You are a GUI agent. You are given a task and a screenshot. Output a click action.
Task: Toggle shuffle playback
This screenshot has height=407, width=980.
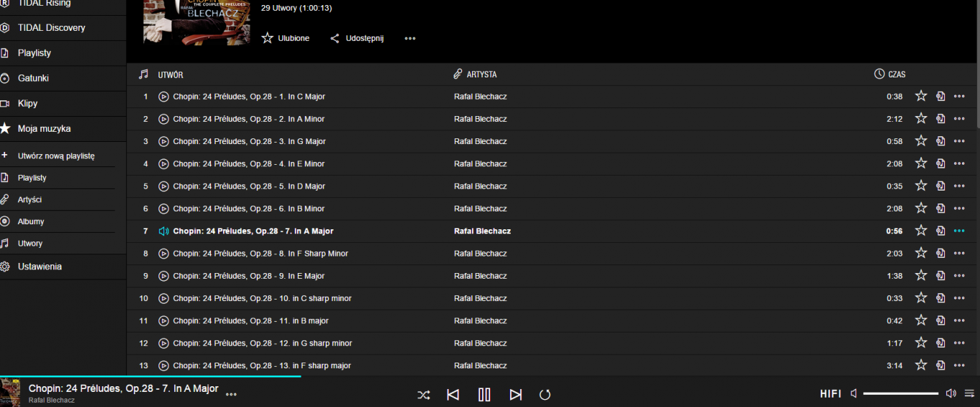(x=424, y=395)
